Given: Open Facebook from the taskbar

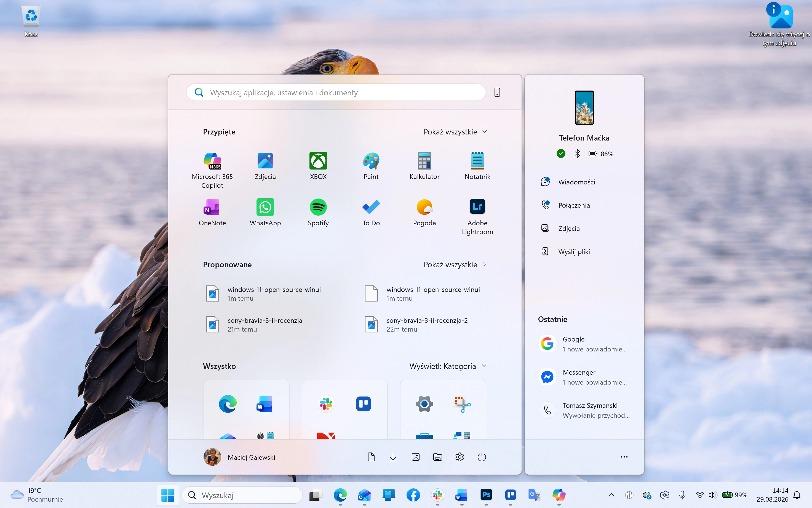Looking at the screenshot, I should [x=413, y=495].
